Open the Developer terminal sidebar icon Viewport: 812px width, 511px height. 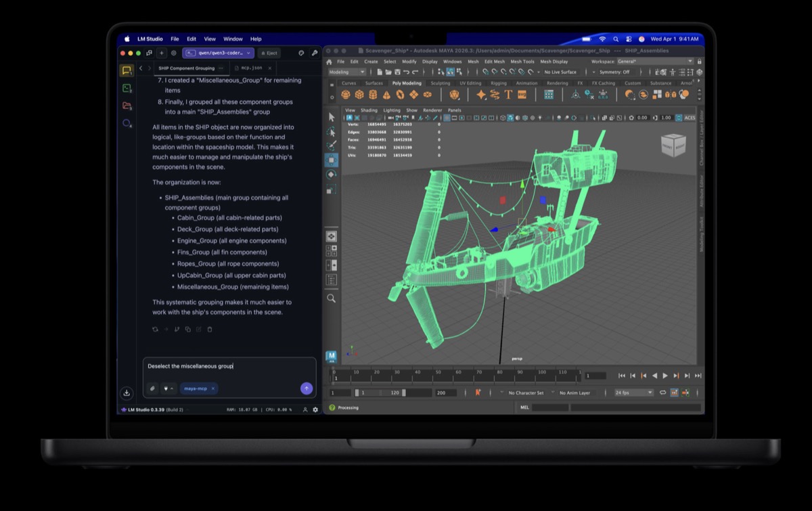(x=127, y=88)
